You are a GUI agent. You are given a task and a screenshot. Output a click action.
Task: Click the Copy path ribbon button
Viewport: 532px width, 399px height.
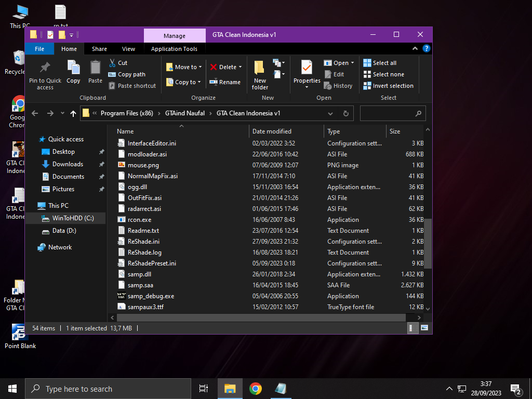(127, 74)
